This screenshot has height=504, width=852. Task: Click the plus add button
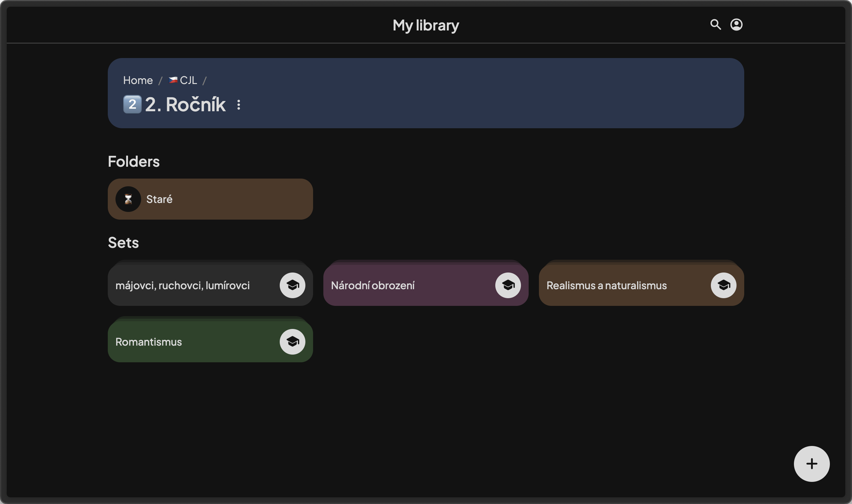click(812, 464)
